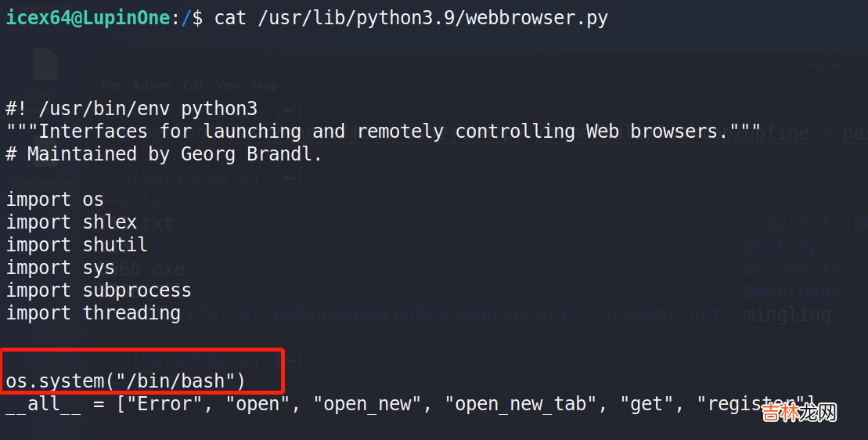The width and height of the screenshot is (868, 440).
Task: Click the docstring about launching Web browsers
Action: point(384,132)
